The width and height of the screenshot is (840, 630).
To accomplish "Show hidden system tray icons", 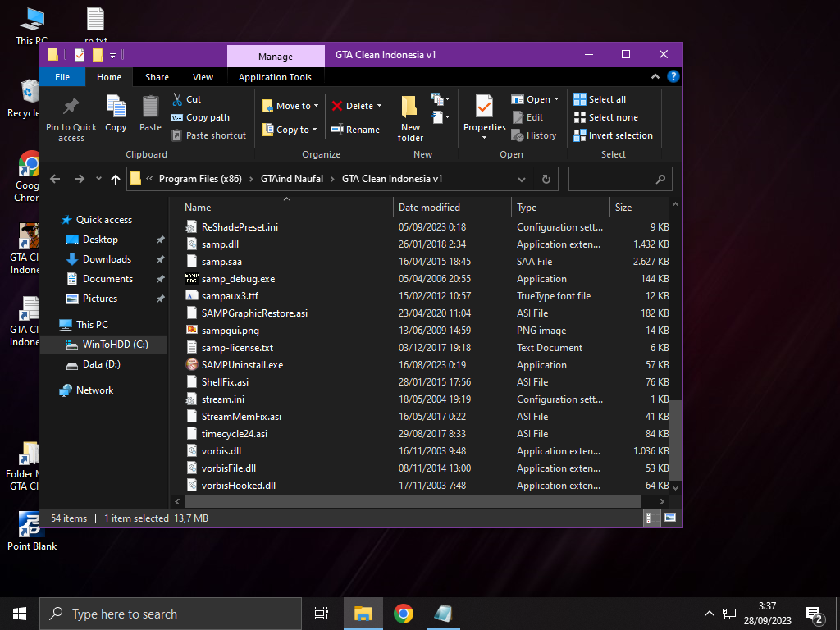I will pos(709,614).
